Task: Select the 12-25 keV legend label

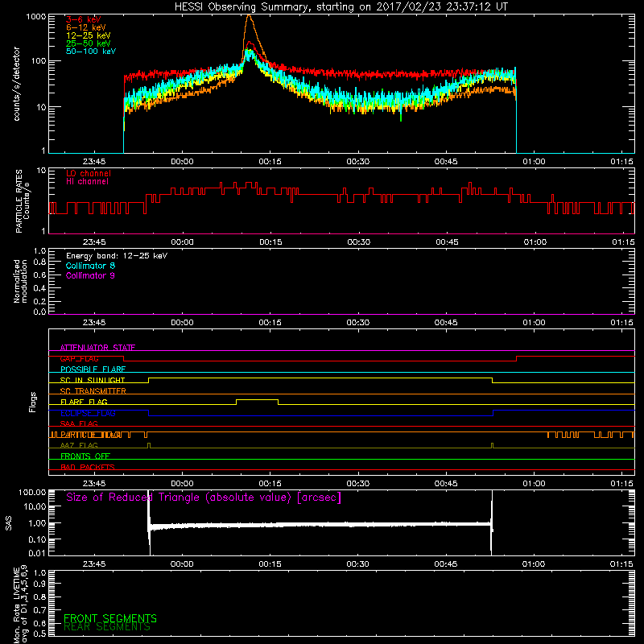Action: click(x=89, y=35)
